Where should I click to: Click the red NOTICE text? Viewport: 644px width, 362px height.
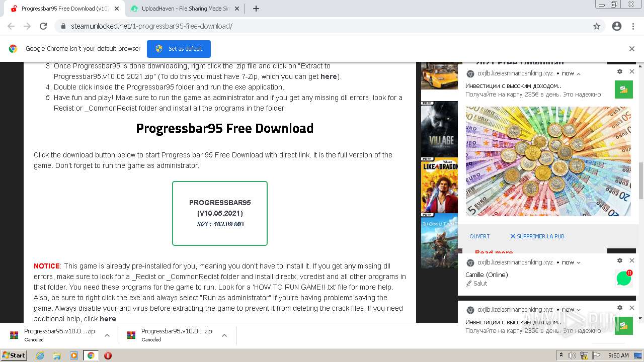click(x=47, y=266)
